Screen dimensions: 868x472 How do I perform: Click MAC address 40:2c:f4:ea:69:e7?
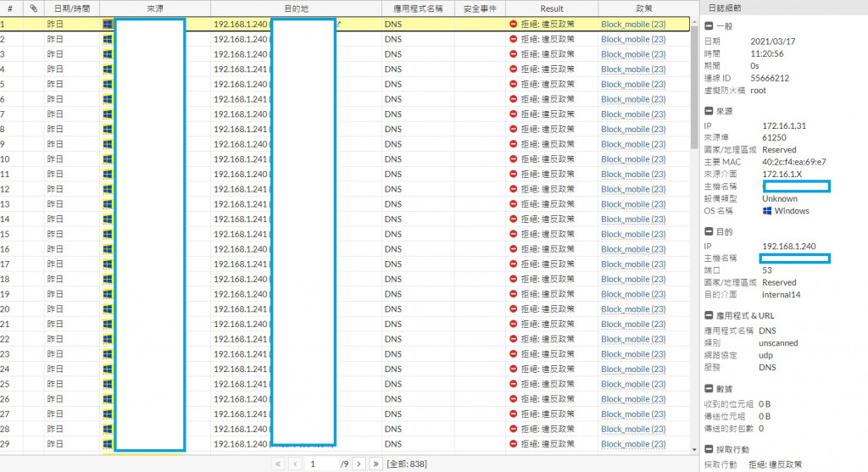(793, 162)
